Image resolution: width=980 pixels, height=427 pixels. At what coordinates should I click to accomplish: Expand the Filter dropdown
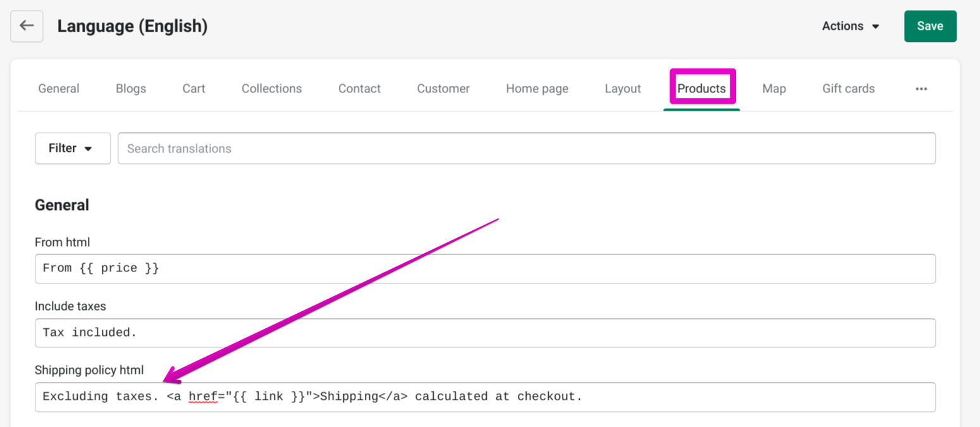click(72, 148)
